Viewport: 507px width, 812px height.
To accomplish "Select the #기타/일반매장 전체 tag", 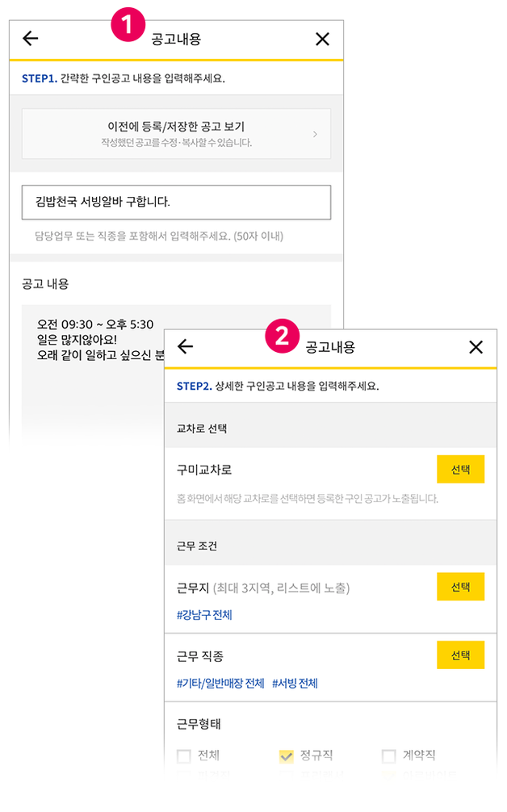I will [x=220, y=684].
